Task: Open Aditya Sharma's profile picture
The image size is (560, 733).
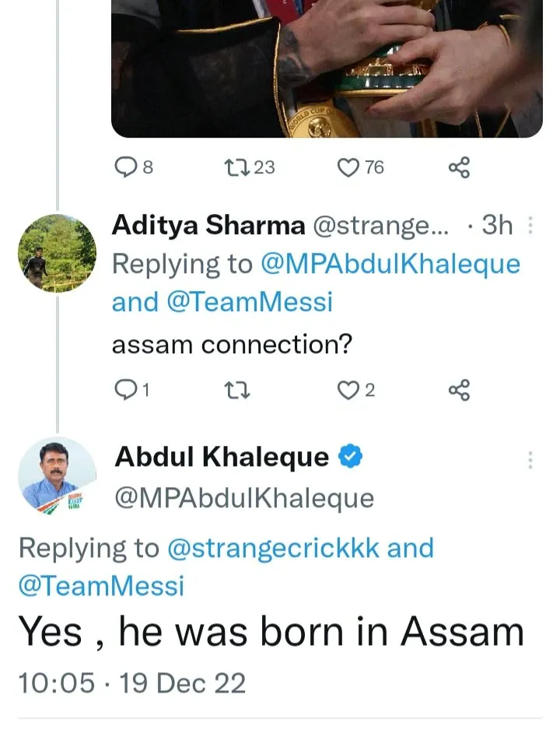Action: (x=57, y=253)
